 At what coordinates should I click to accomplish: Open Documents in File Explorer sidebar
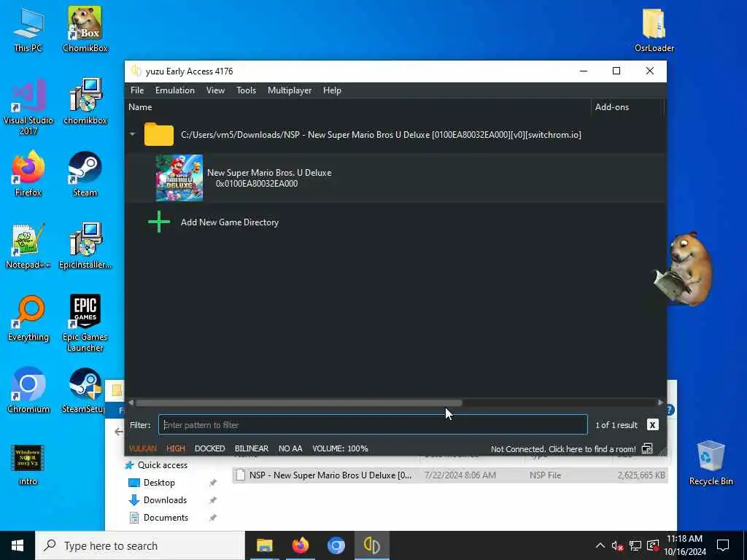tap(166, 518)
